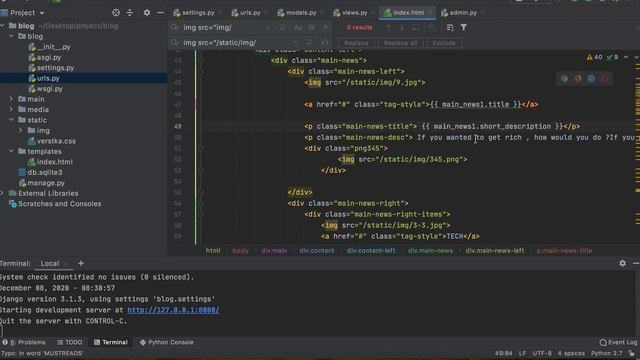Click the typo count 9 indicator
Screen dimensions: 640x360
pyautogui.click(x=612, y=57)
